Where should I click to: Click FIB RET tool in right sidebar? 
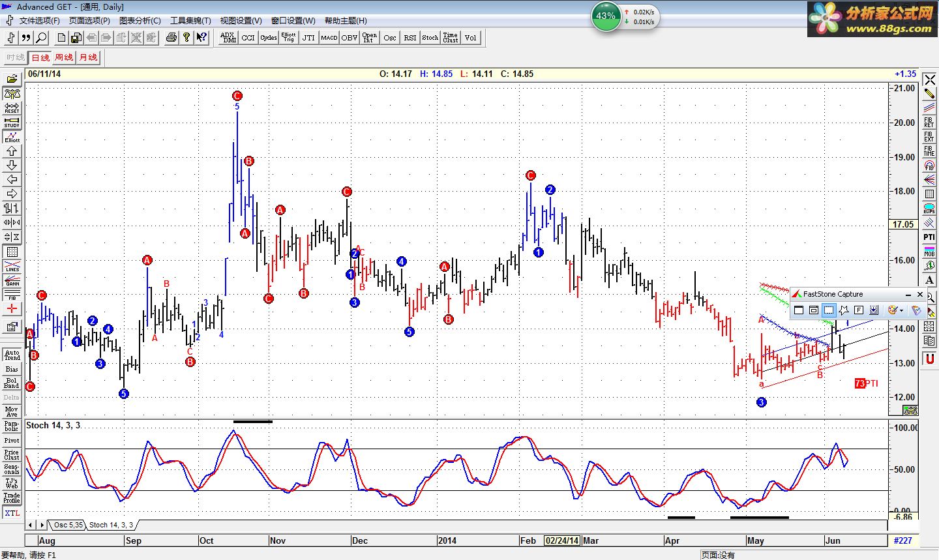pyautogui.click(x=929, y=122)
